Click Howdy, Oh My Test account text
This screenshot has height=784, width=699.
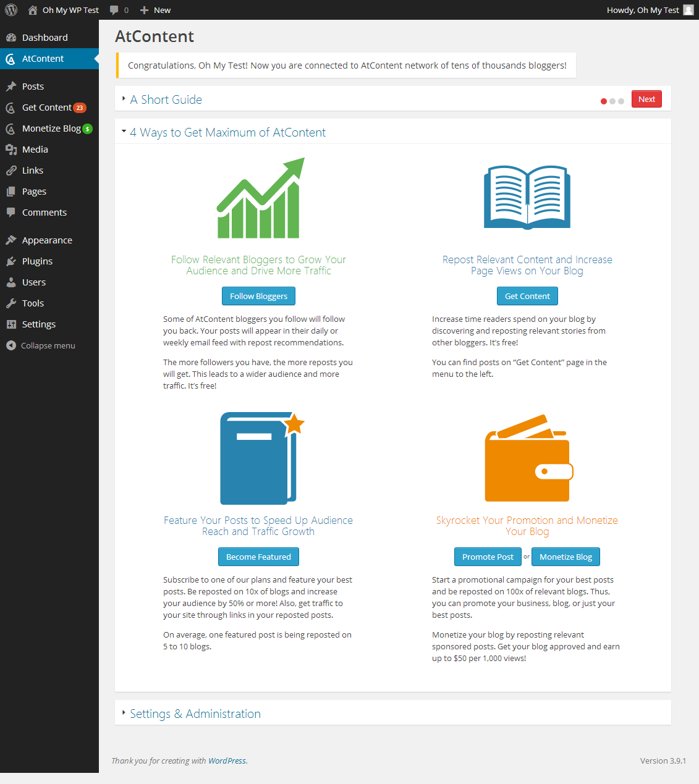click(643, 10)
